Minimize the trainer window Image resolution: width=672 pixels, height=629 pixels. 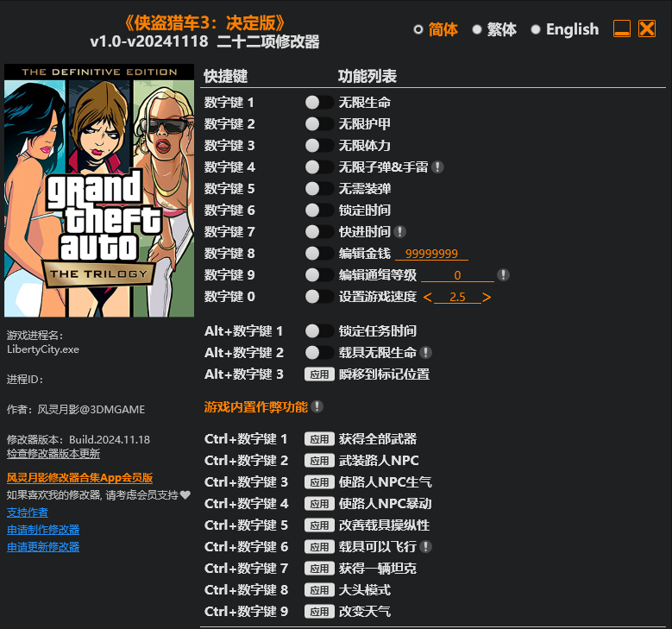(621, 28)
